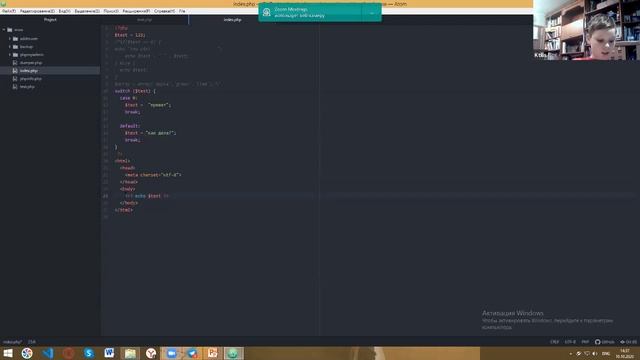The width and height of the screenshot is (640, 360).
Task: Switch to the active index.php editor tab
Action: (233, 20)
